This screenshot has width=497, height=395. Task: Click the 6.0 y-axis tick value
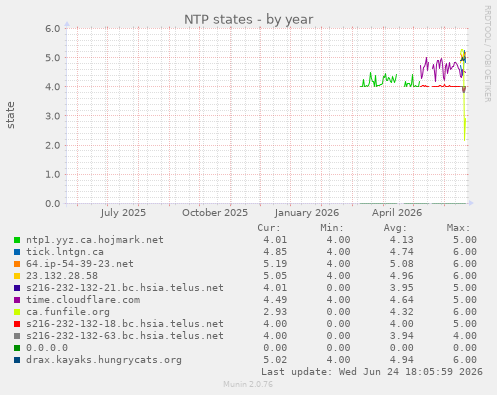pos(53,28)
